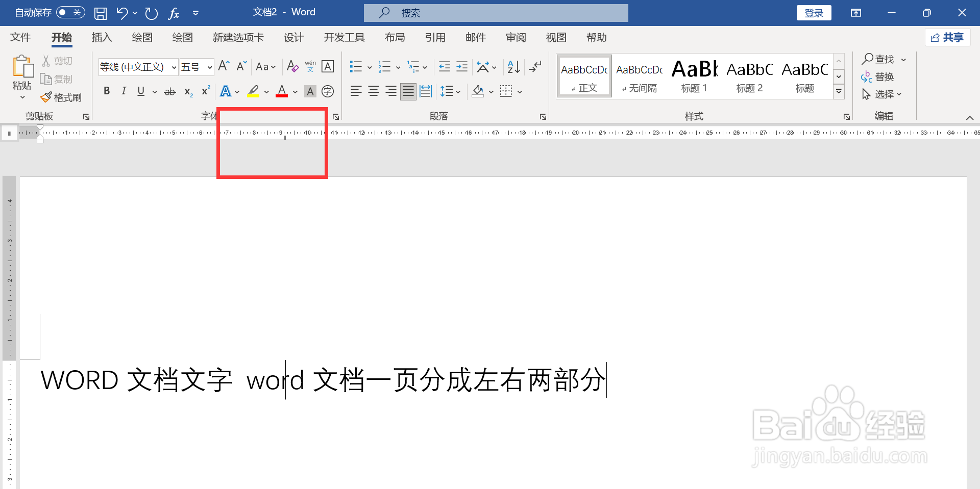Click the Distributed alignment icon

point(426,91)
